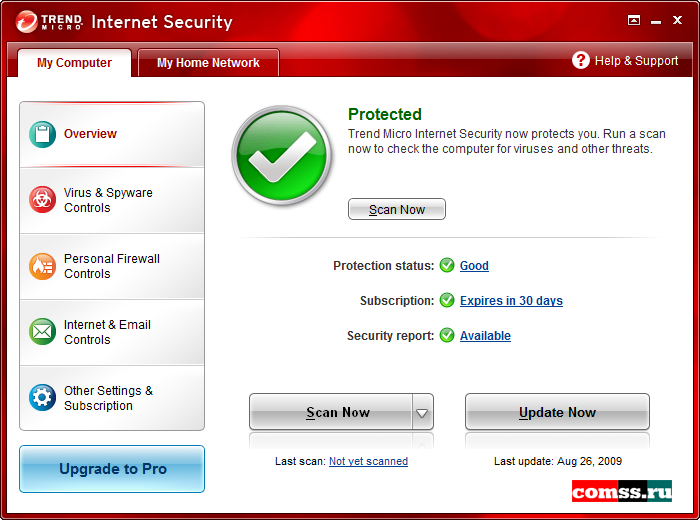Click the Upgrade to Pro button
Viewport: 700px width, 520px height.
point(112,469)
